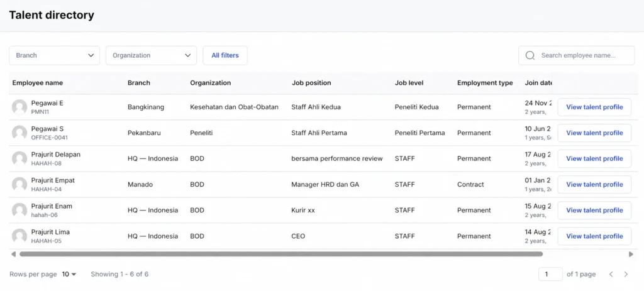
Task: Open the Branch filter dropdown
Action: pos(54,55)
